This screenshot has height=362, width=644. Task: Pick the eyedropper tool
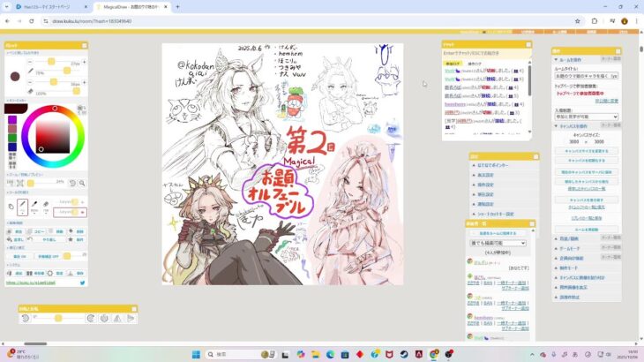point(34,207)
